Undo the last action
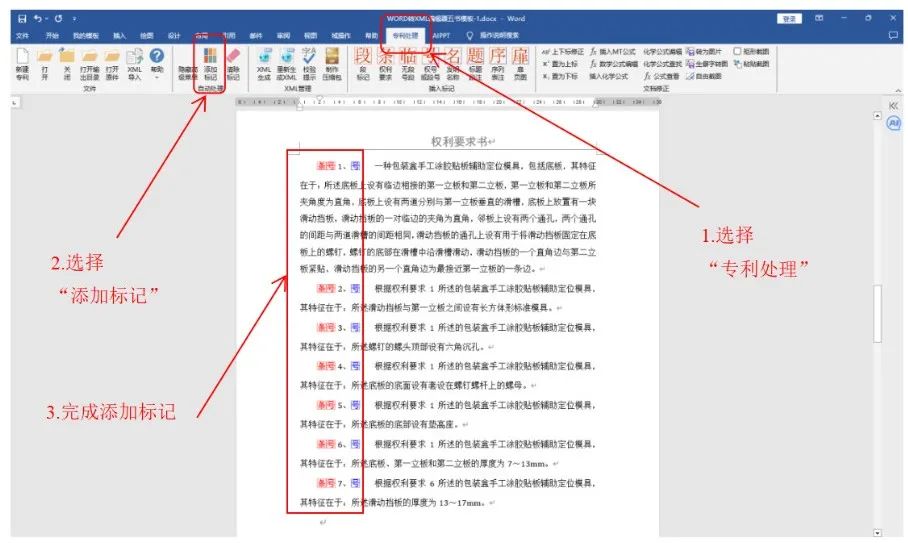Image resolution: width=908 pixels, height=543 pixels. pos(38,19)
